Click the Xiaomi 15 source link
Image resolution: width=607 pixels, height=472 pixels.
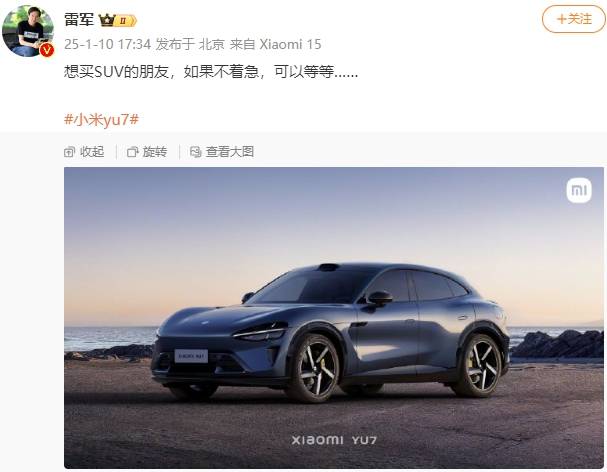coord(290,44)
